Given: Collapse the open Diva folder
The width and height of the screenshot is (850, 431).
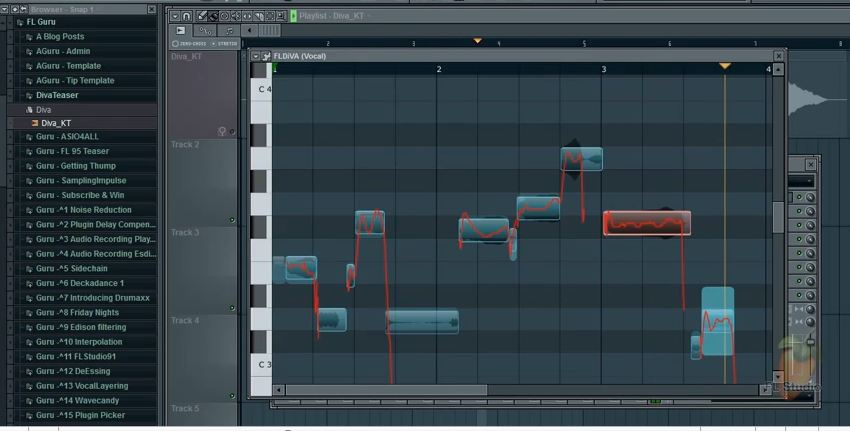Looking at the screenshot, I should click(43, 110).
